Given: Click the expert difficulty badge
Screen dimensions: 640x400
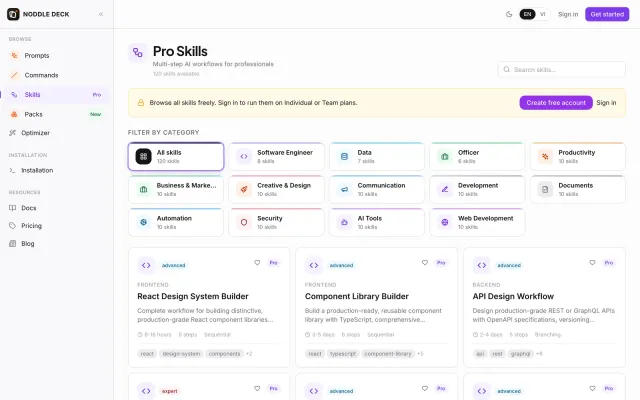Looking at the screenshot, I should 169,391.
